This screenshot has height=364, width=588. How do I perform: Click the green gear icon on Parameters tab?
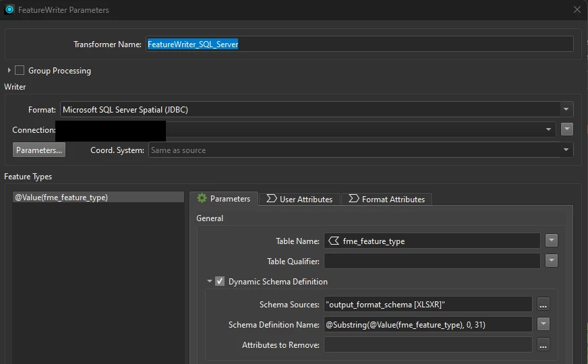[202, 198]
